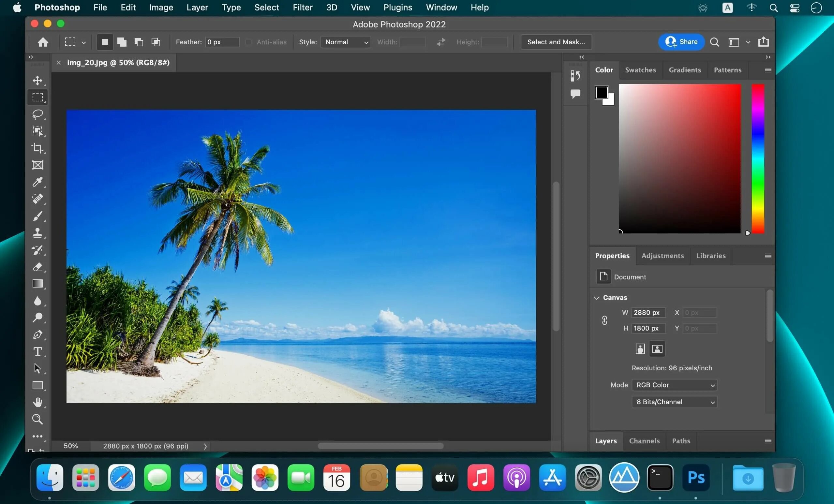This screenshot has height=504, width=834.
Task: Toggle canvas width-height link lock
Action: tap(605, 320)
